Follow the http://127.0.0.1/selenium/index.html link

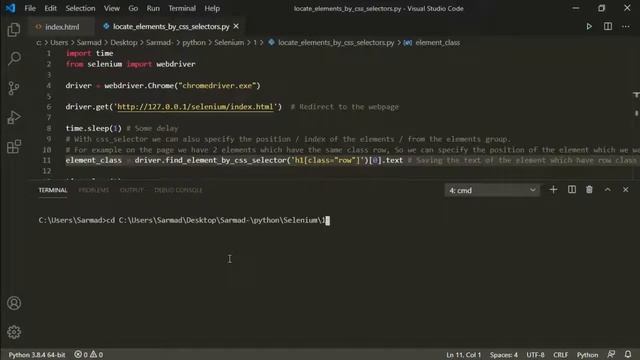click(x=195, y=107)
